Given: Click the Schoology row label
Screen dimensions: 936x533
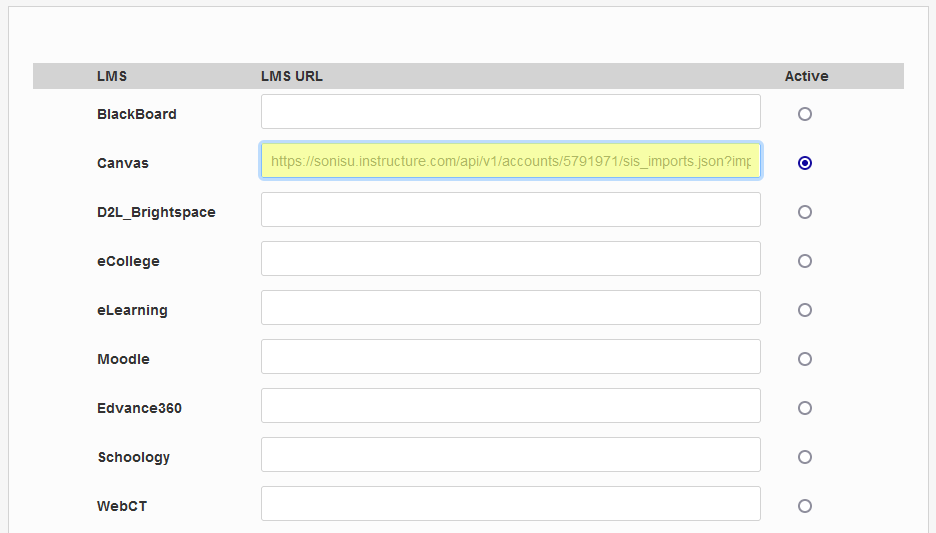Looking at the screenshot, I should (134, 457).
